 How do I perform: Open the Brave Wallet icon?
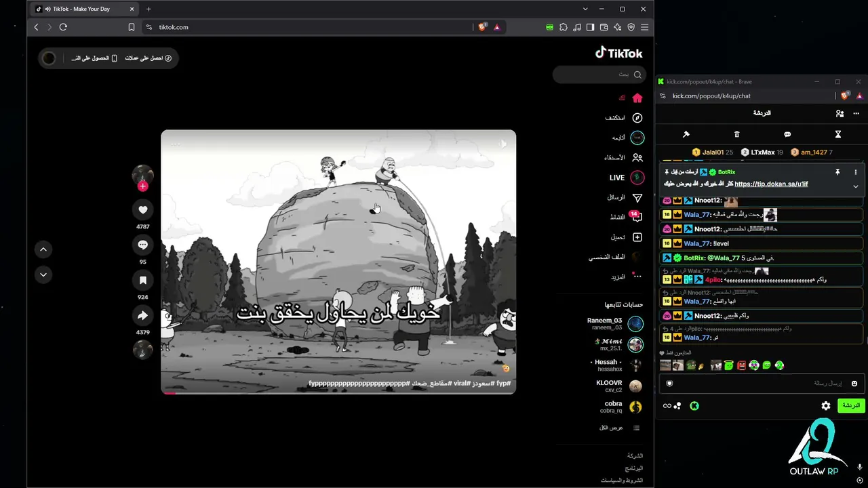point(604,27)
